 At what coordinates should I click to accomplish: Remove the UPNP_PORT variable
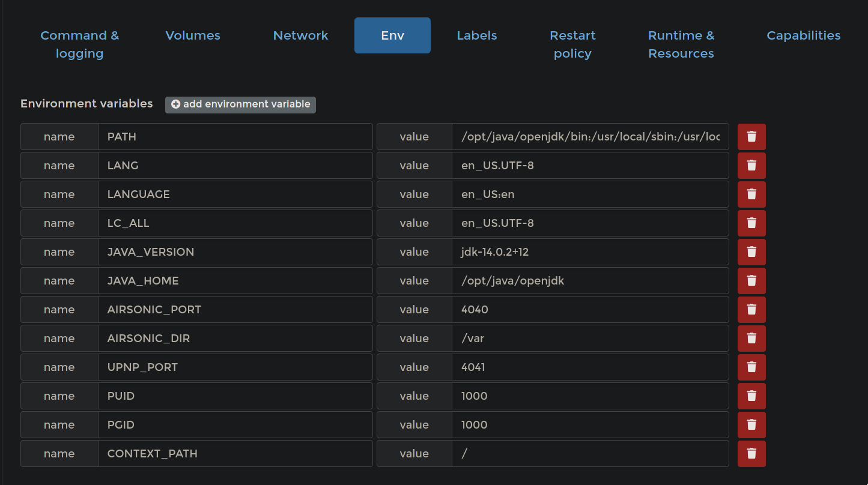(751, 367)
